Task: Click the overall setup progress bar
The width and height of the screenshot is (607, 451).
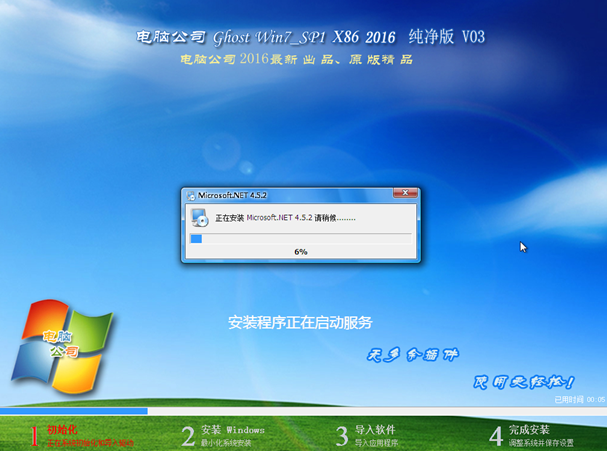Action: click(304, 411)
